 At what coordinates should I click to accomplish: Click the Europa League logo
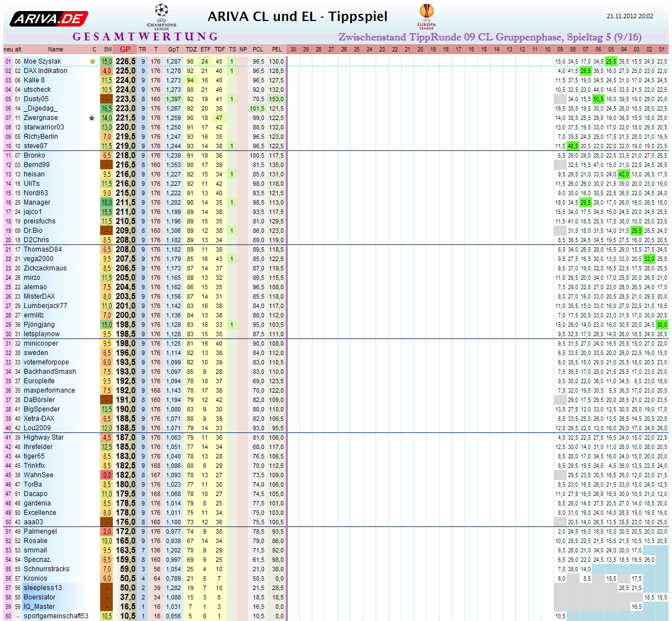pyautogui.click(x=426, y=16)
